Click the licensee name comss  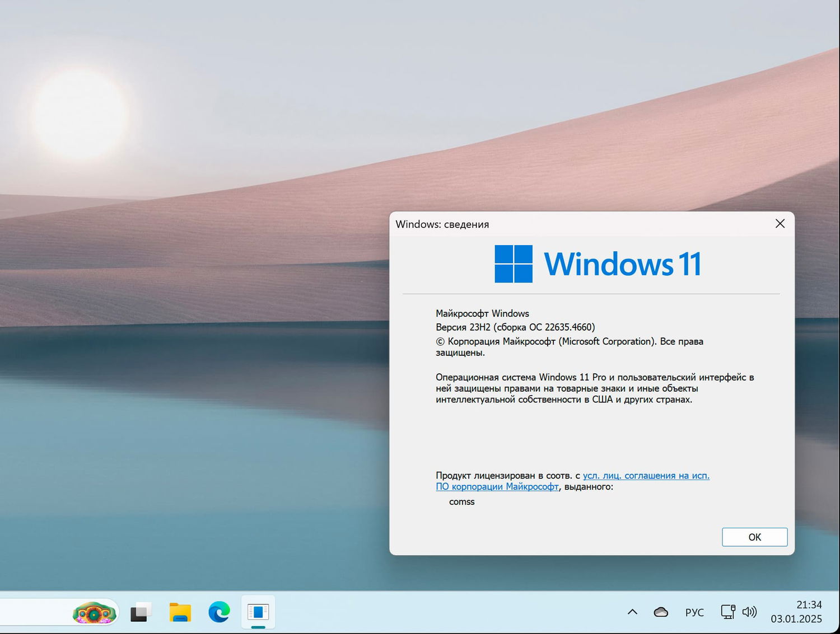pos(462,502)
